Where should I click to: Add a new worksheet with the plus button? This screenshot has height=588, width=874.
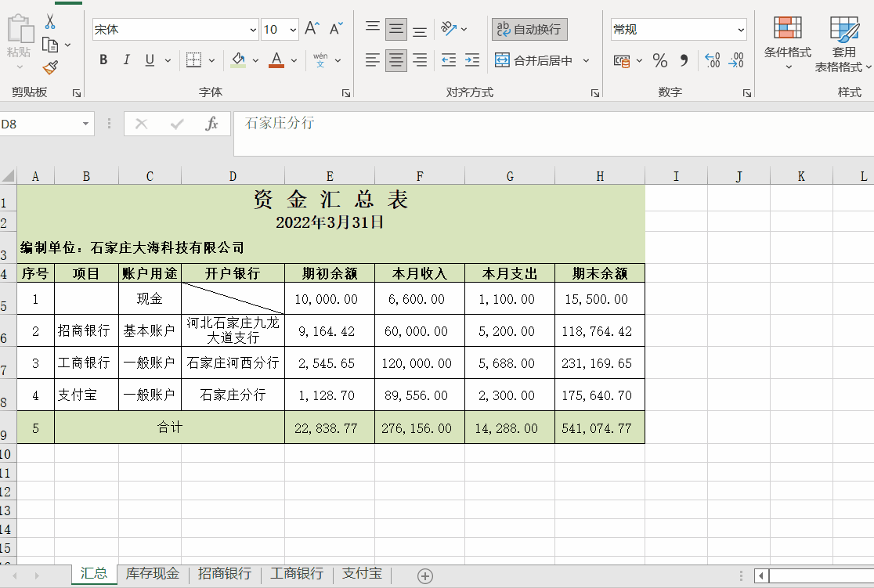[424, 575]
